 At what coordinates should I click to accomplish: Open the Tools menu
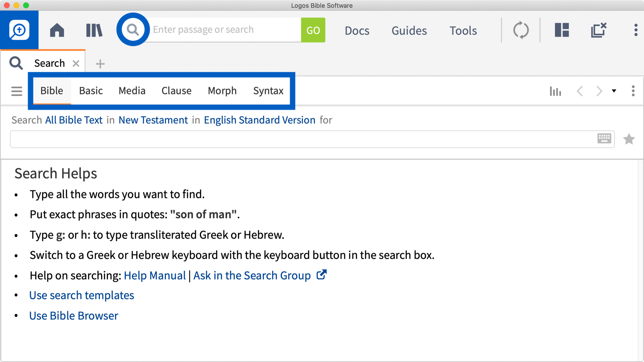tap(463, 31)
